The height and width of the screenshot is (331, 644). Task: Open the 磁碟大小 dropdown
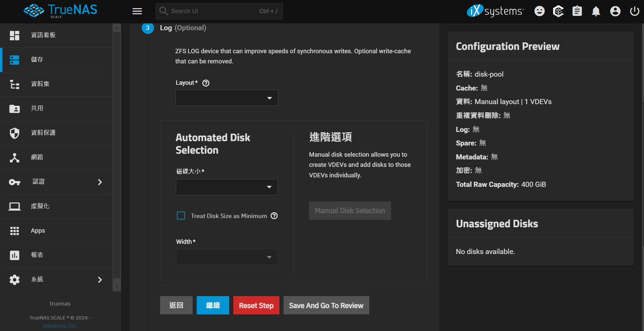tap(227, 187)
